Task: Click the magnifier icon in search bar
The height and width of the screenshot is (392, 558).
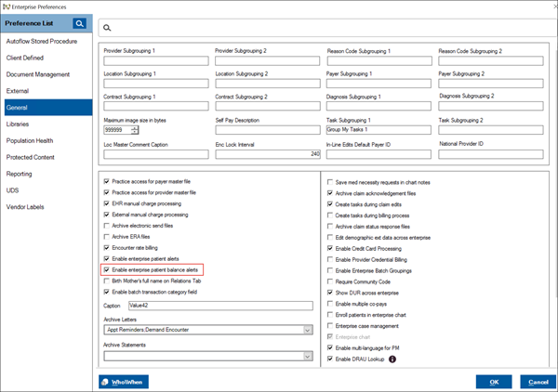Action: point(107,28)
